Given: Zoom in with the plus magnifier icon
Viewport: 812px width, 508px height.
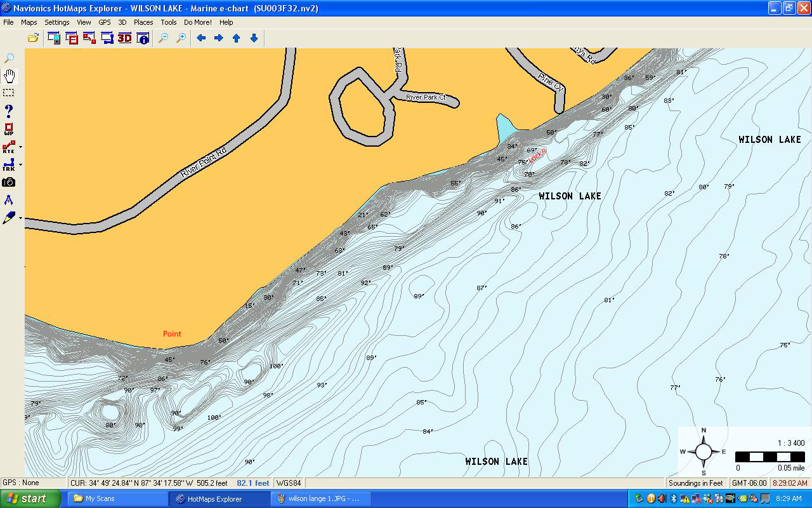Looking at the screenshot, I should point(181,38).
